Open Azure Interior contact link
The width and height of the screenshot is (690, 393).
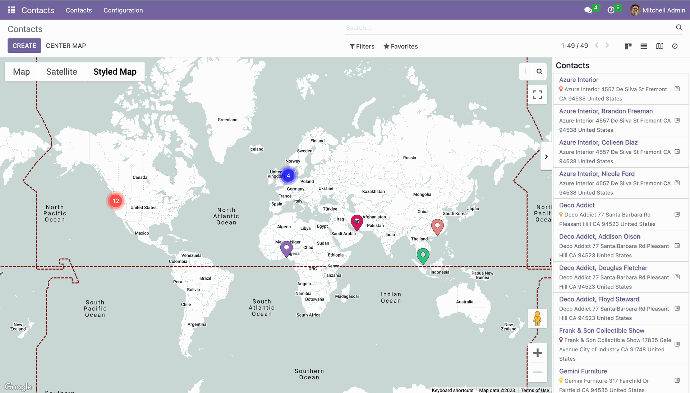578,80
